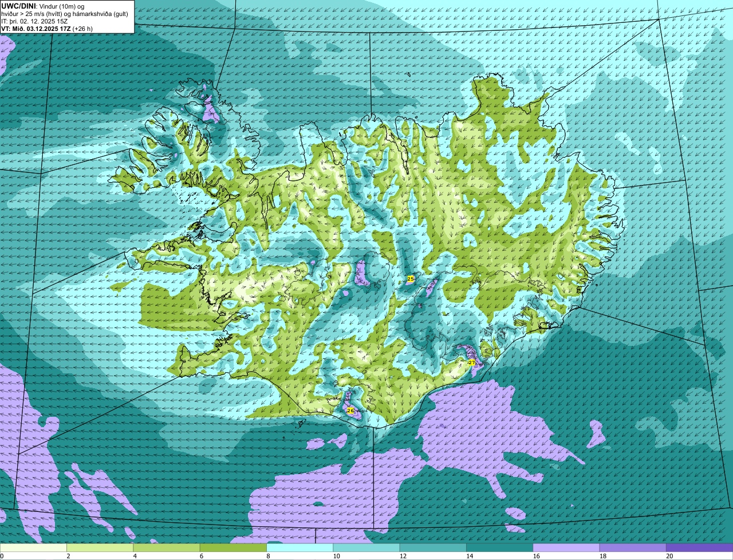Screen dimensions: 733x560
Task: Select the 16–18 m/s lavender legend swatch
Action: click(566, 548)
